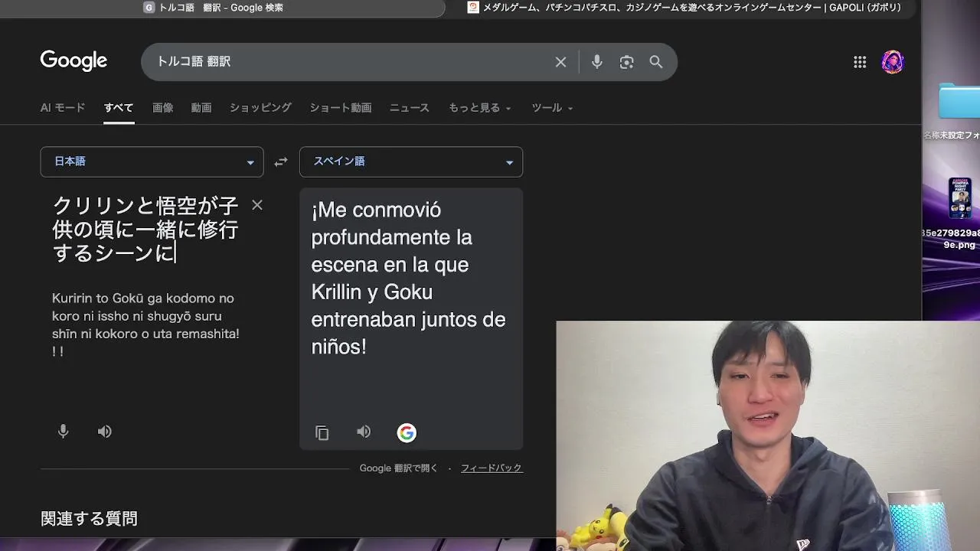The height and width of the screenshot is (551, 980).
Task: Swap source and target languages
Action: [x=281, y=161]
